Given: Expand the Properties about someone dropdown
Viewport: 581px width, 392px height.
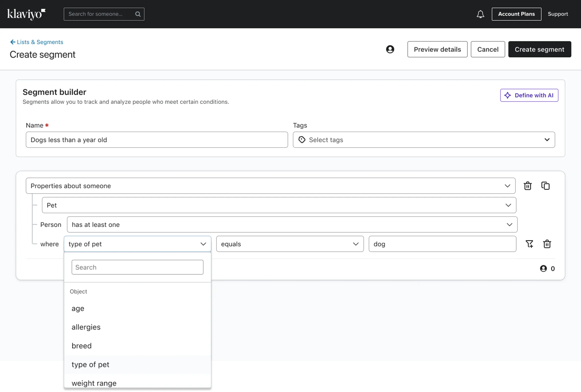Looking at the screenshot, I should (270, 186).
